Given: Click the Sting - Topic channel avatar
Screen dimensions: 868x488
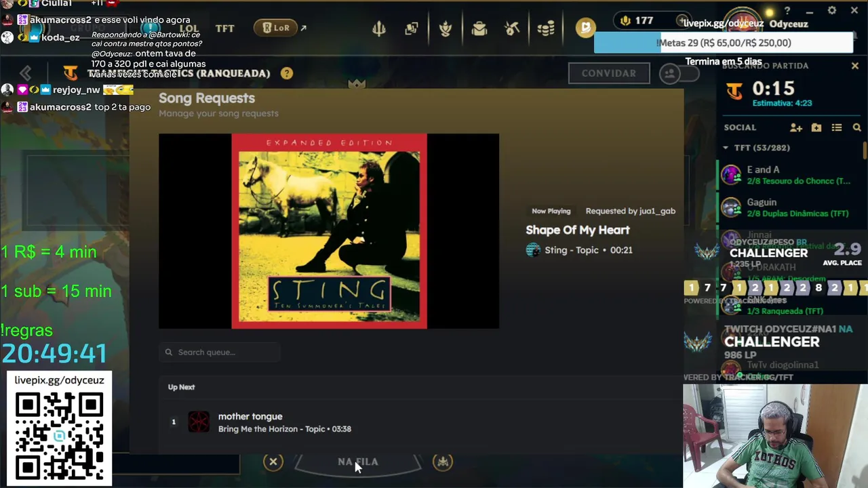Looking at the screenshot, I should [x=533, y=250].
